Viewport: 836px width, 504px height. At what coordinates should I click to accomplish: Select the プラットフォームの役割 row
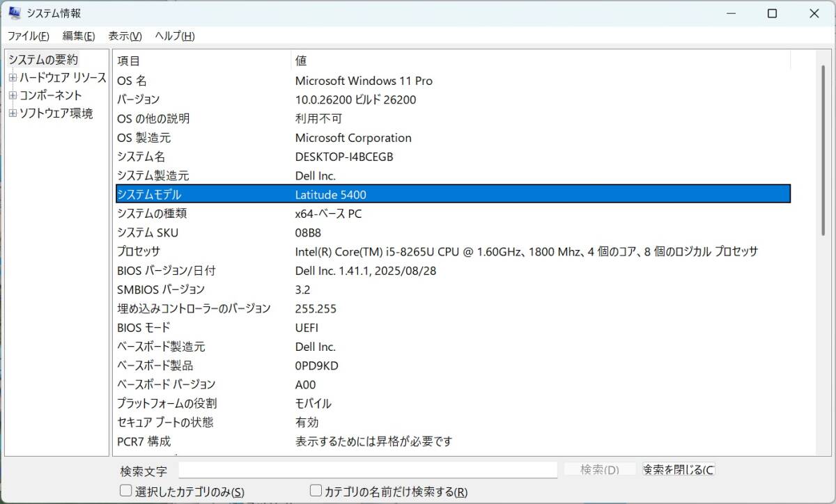coord(453,404)
